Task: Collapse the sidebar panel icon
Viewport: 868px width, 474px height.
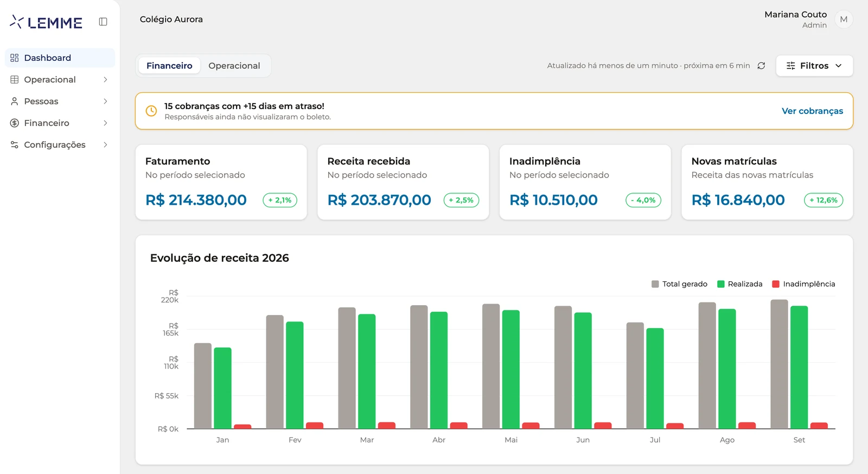Action: pos(103,22)
